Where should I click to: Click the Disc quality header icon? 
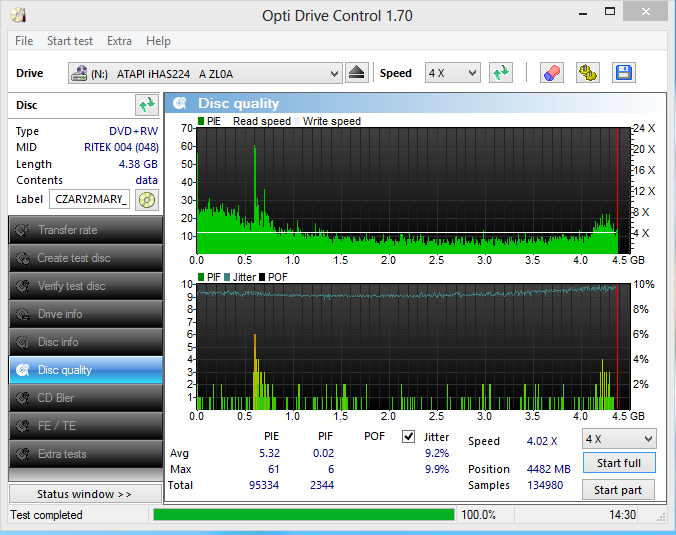[x=180, y=103]
